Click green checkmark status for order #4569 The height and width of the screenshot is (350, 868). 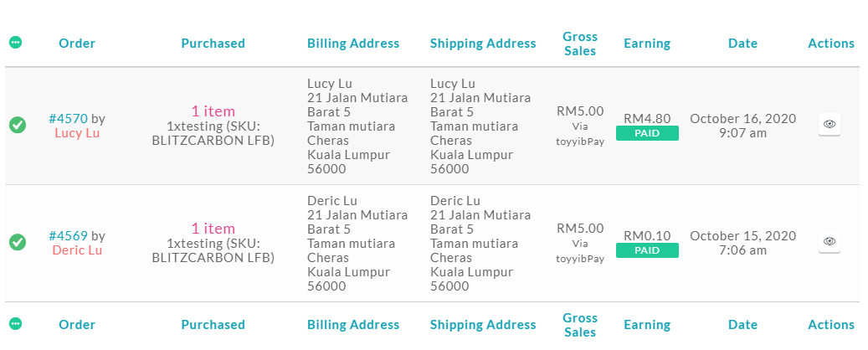click(18, 242)
